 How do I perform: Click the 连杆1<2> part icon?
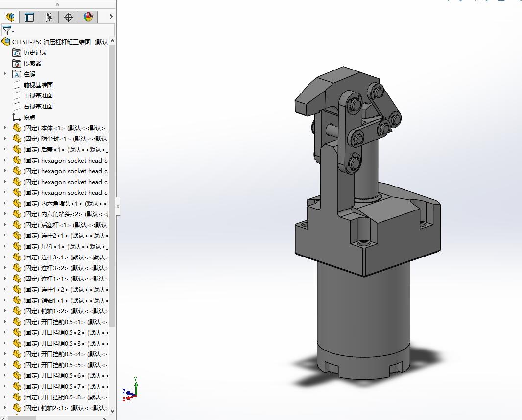[x=17, y=289]
